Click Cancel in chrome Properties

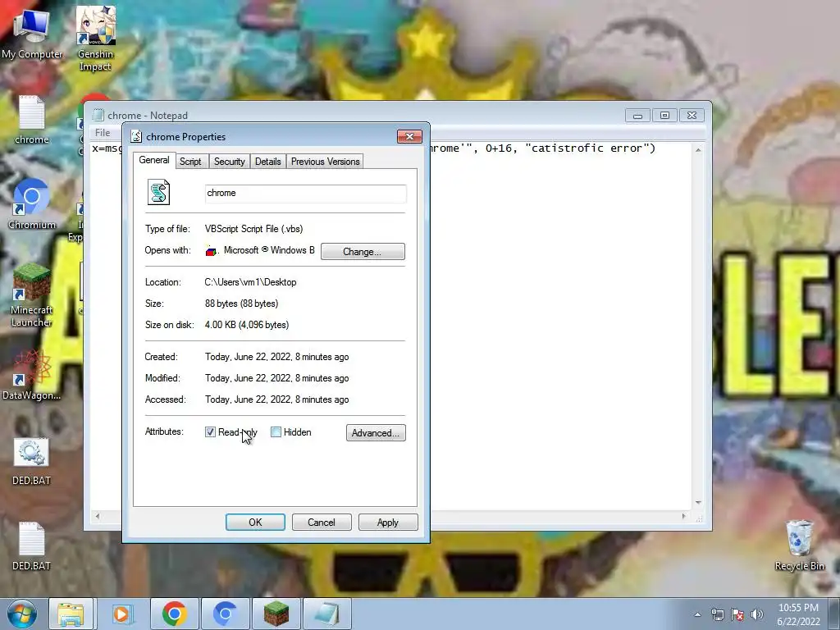coord(322,523)
